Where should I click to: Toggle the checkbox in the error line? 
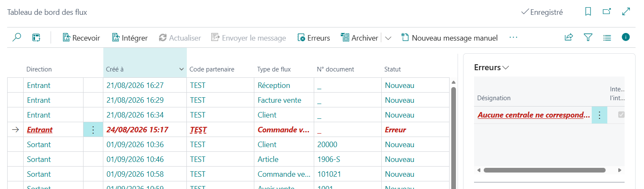(622, 115)
